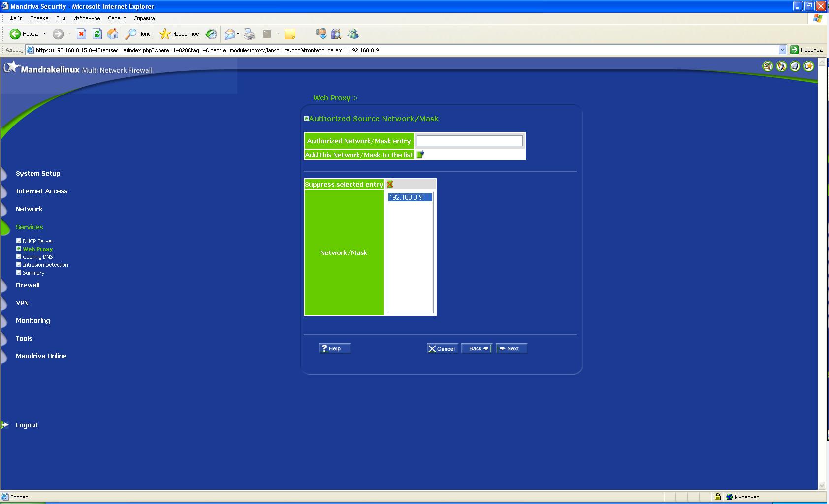829x504 pixels.
Task: Open the Справка menu
Action: point(144,18)
